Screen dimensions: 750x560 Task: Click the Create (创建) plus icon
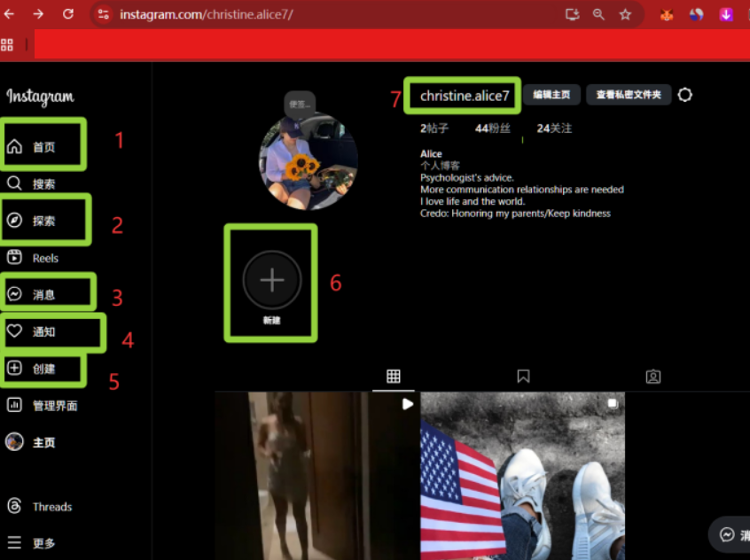pyautogui.click(x=15, y=368)
